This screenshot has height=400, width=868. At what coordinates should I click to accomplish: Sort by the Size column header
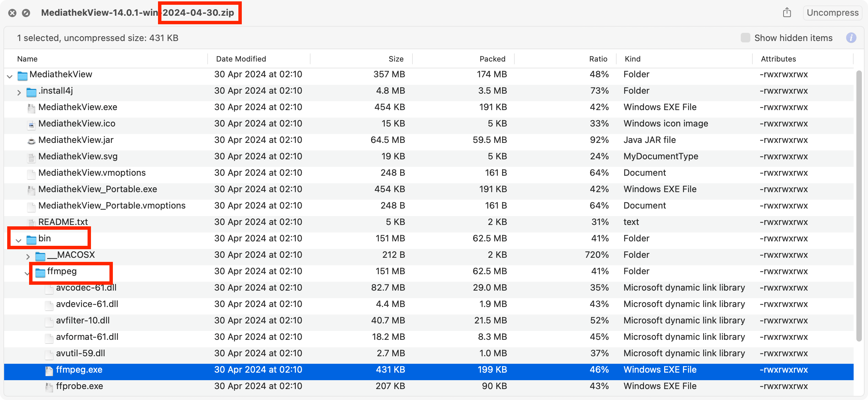point(396,59)
